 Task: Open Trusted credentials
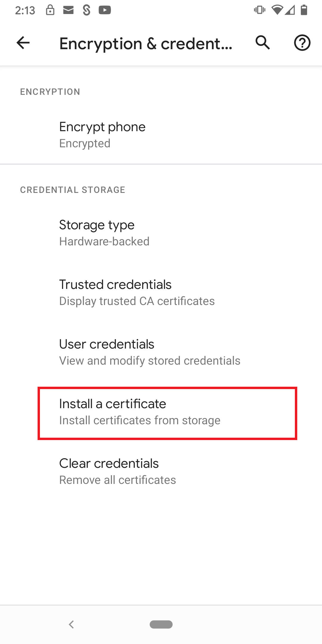point(161,292)
